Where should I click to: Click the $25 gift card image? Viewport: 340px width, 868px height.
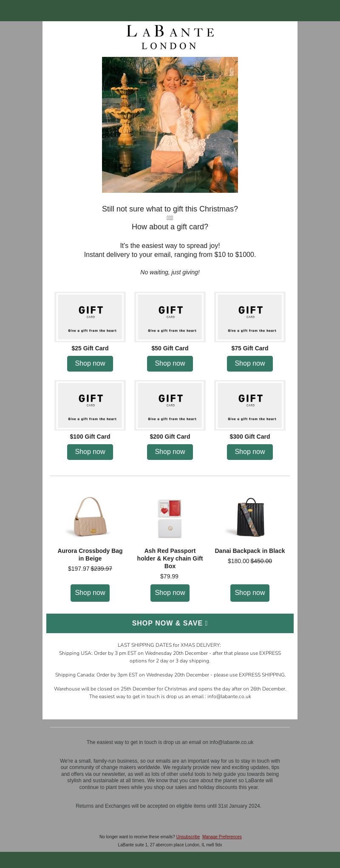tap(90, 317)
